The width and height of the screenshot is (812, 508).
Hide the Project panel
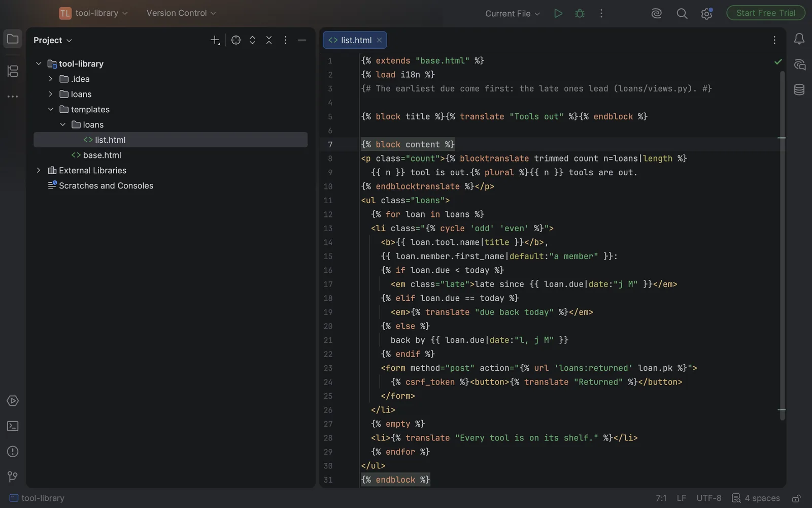tap(302, 40)
